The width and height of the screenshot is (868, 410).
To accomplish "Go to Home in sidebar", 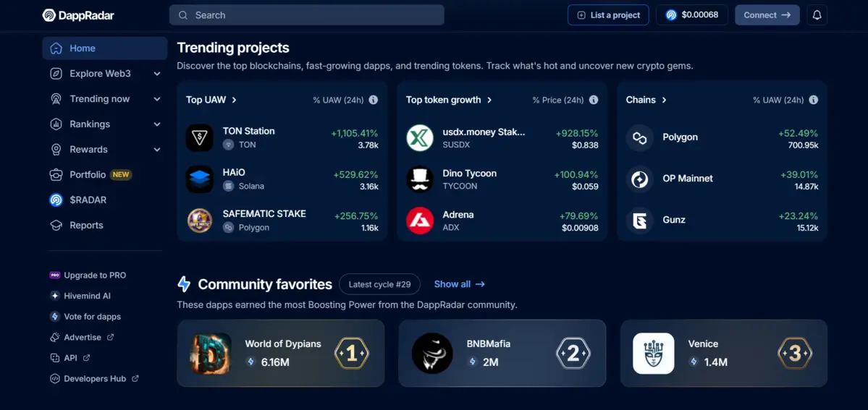I will pyautogui.click(x=83, y=48).
